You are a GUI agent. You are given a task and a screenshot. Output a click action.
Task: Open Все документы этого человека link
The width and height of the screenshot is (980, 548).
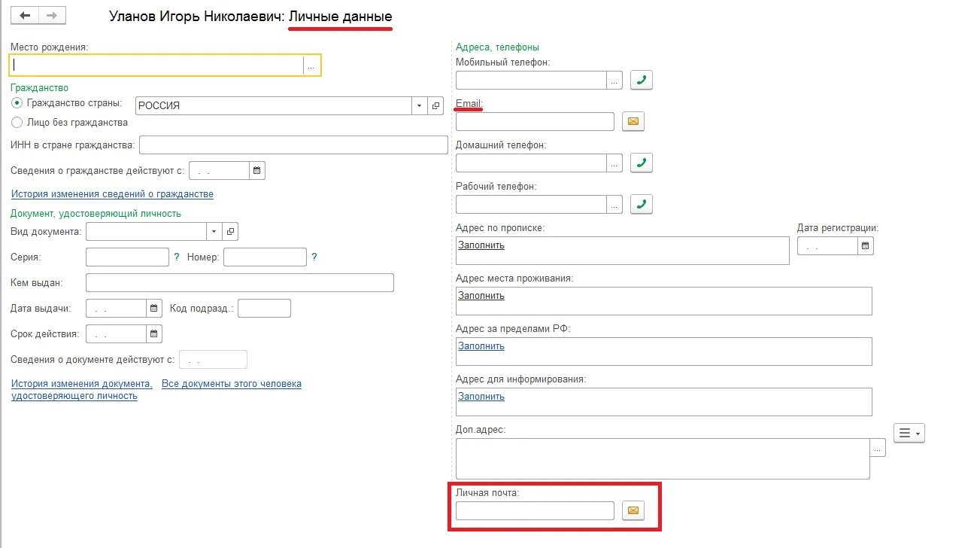tap(232, 384)
